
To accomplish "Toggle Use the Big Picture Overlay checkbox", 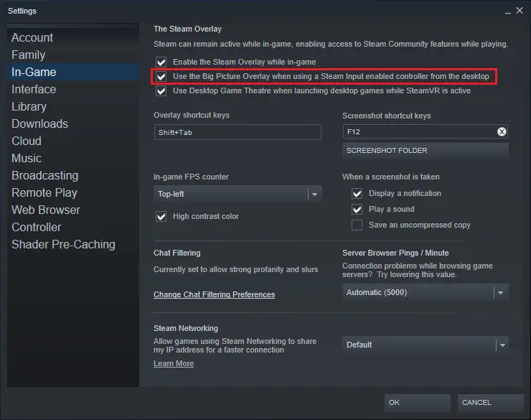I will (x=161, y=77).
